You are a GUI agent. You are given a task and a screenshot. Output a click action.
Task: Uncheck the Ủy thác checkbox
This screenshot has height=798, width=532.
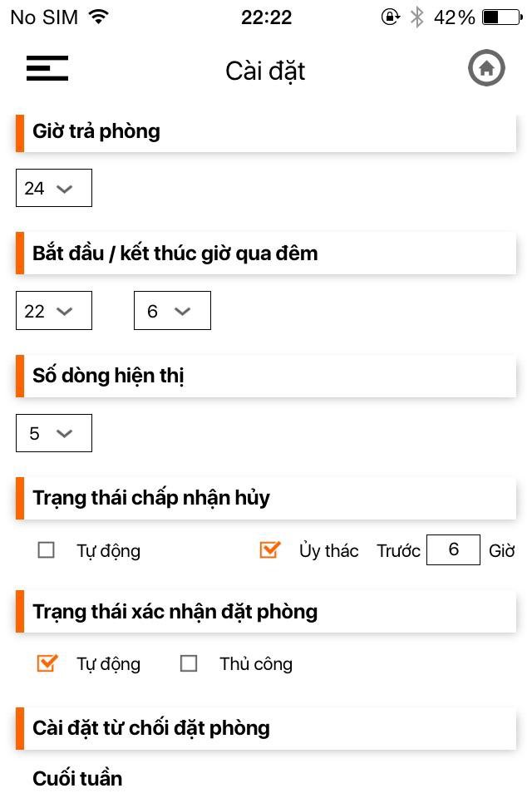269,549
